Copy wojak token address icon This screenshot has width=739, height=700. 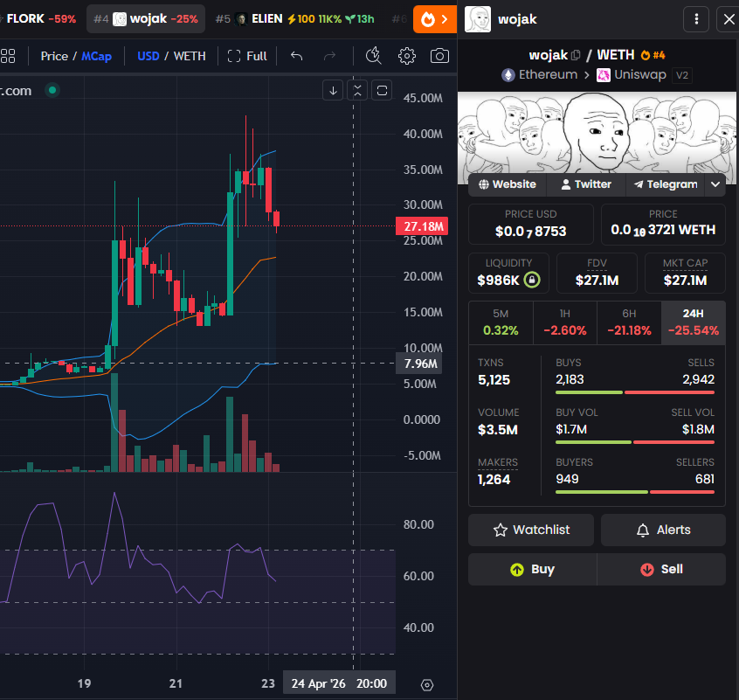tap(576, 55)
